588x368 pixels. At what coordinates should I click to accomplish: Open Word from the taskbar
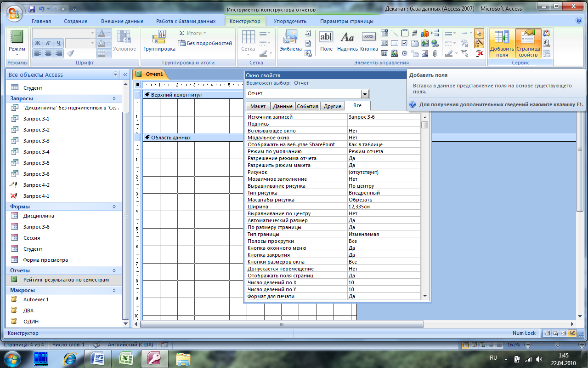pos(98,358)
